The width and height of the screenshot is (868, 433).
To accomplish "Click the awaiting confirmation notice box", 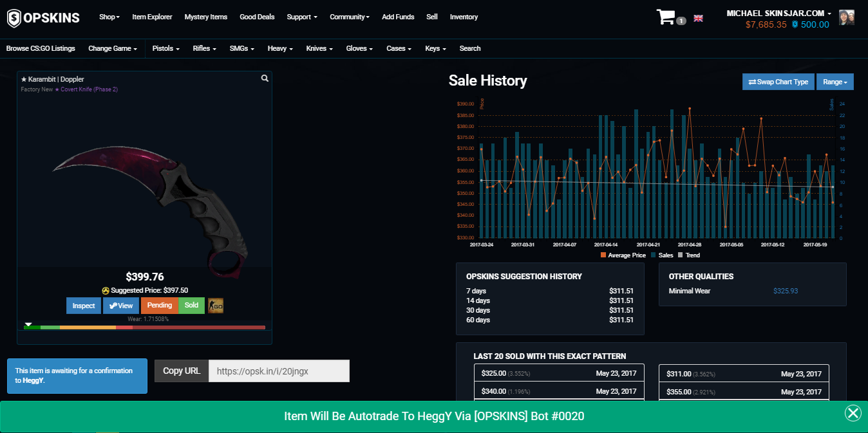I will 77,376.
